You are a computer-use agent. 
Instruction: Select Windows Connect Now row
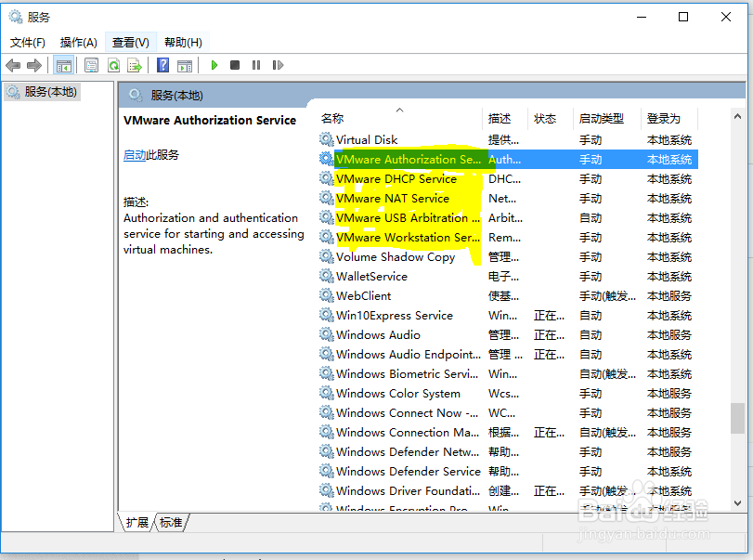pos(508,413)
